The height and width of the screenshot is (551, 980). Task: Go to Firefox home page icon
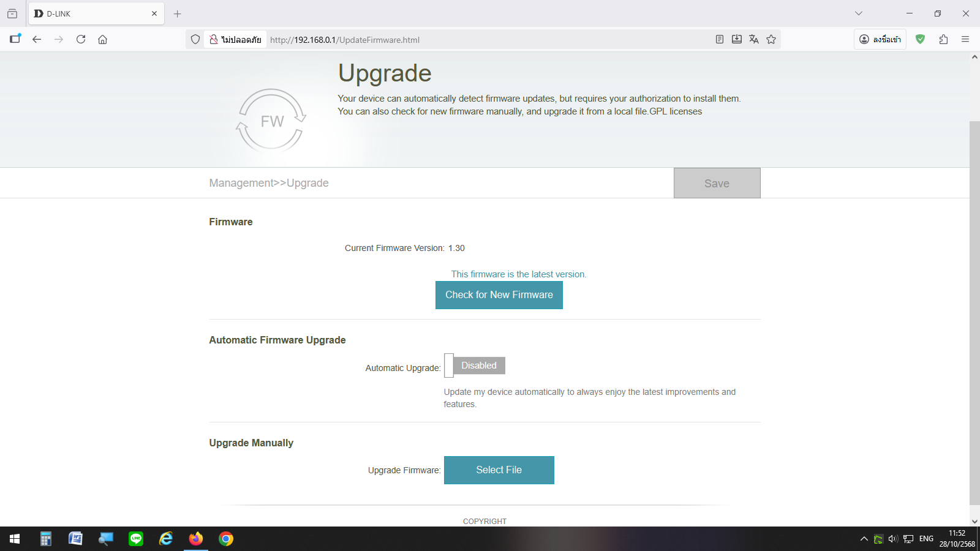click(102, 39)
